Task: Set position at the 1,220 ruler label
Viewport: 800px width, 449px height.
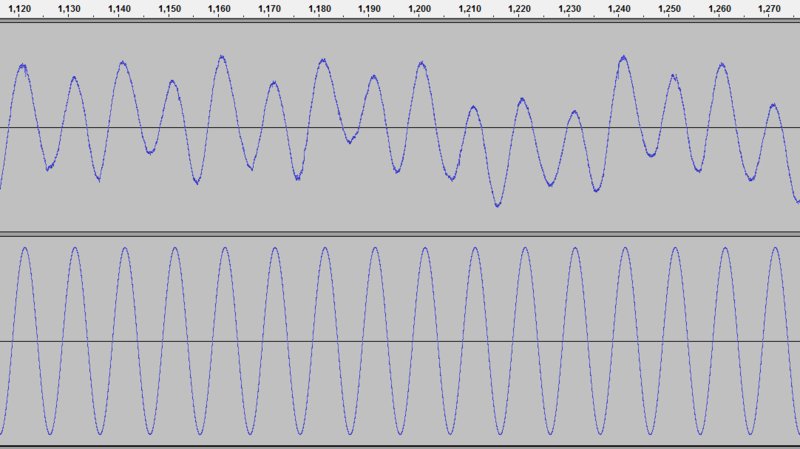Action: [519, 9]
